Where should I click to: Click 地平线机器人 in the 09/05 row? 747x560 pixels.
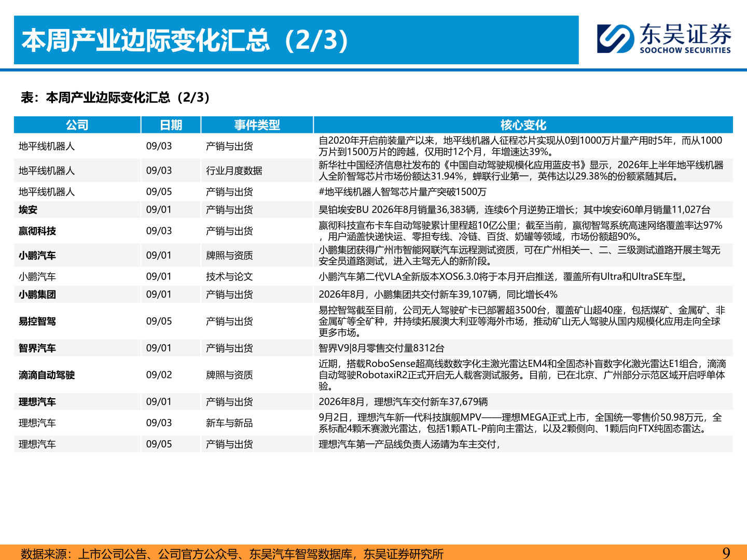point(47,192)
